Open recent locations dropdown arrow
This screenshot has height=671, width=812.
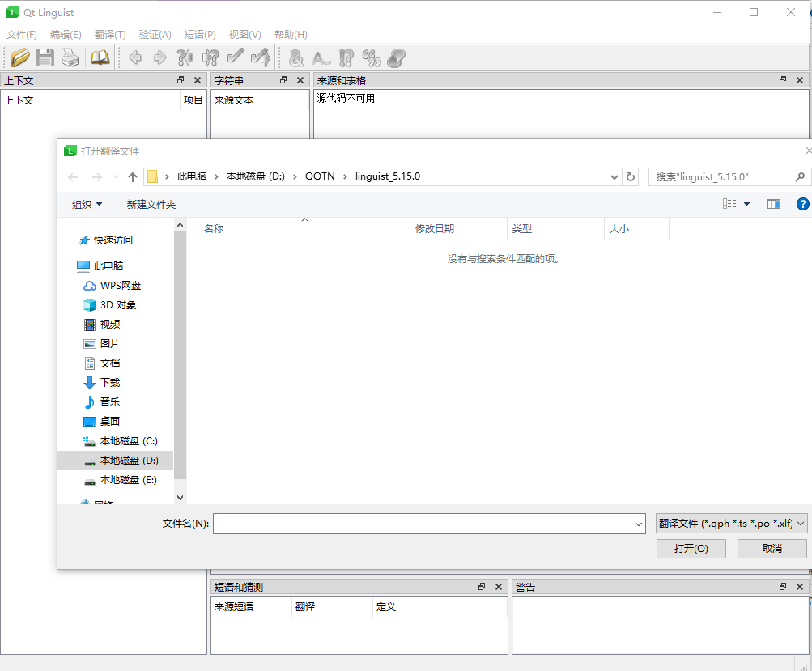click(x=116, y=177)
